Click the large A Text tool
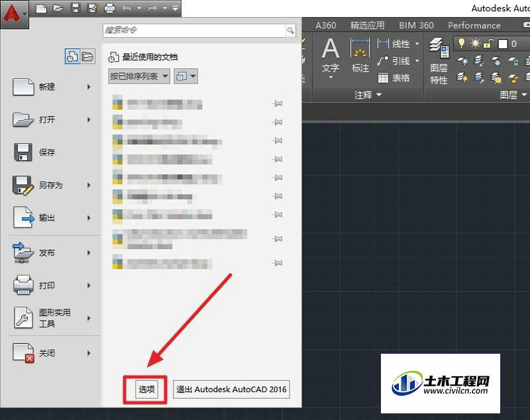530x420 pixels. coord(330,48)
